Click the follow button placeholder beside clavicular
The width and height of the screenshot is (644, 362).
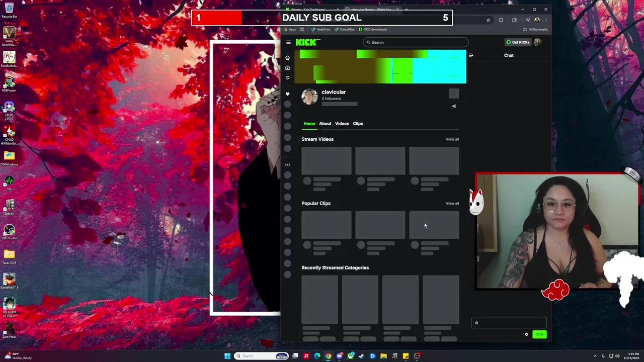coord(454,94)
